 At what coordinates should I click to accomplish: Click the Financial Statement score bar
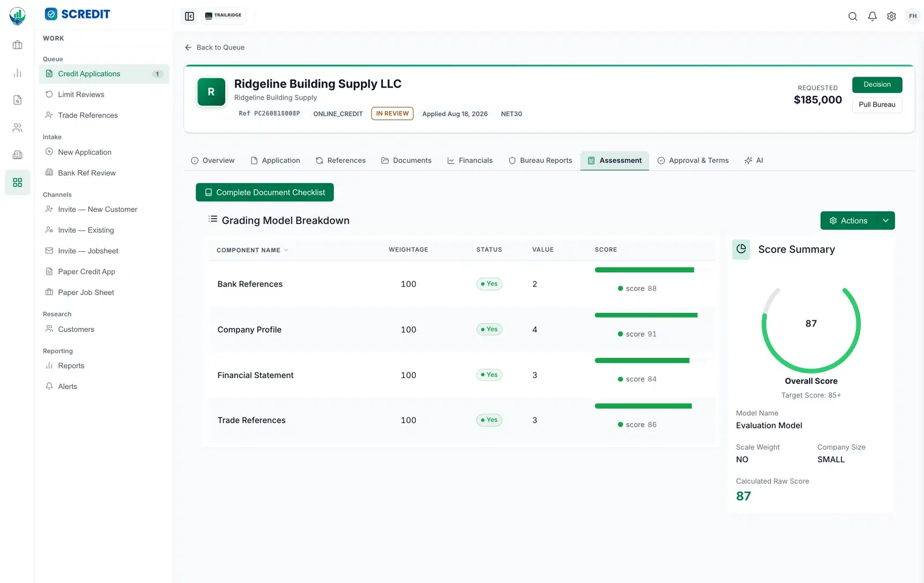point(642,361)
